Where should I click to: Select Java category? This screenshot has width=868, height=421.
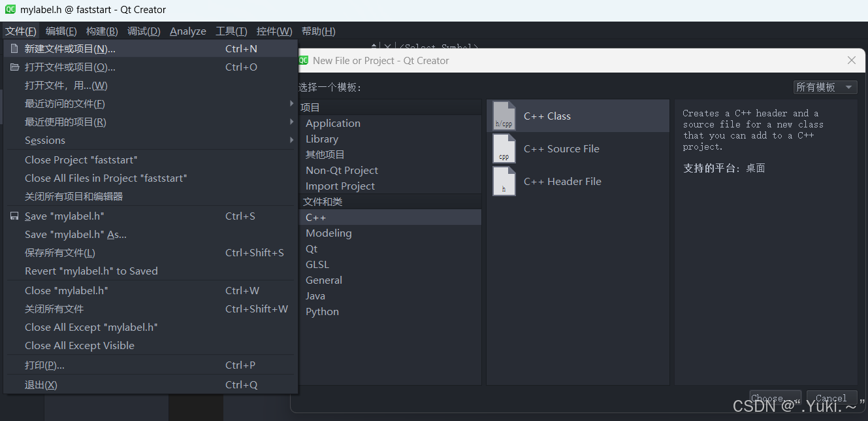(391, 295)
